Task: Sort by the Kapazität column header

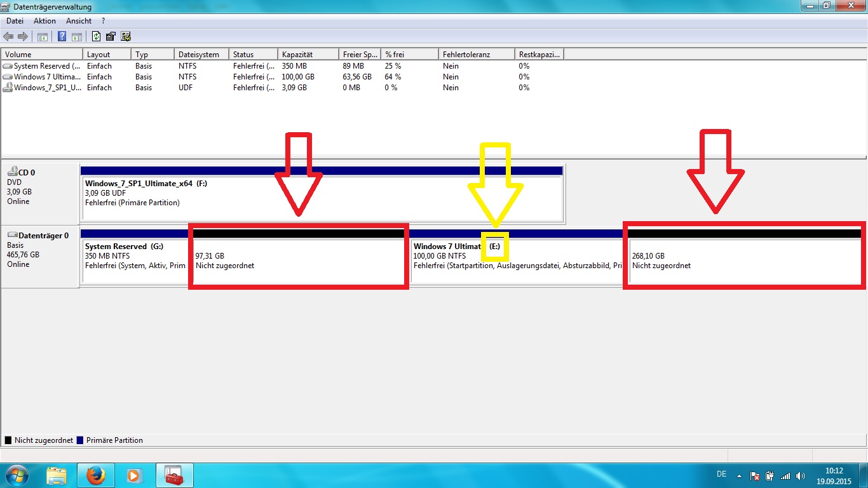Action: (x=308, y=55)
